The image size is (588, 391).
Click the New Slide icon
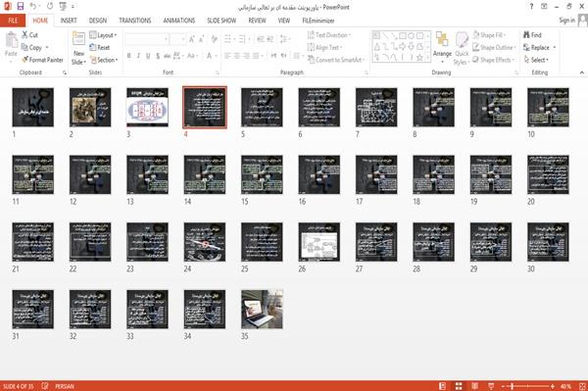[78, 39]
